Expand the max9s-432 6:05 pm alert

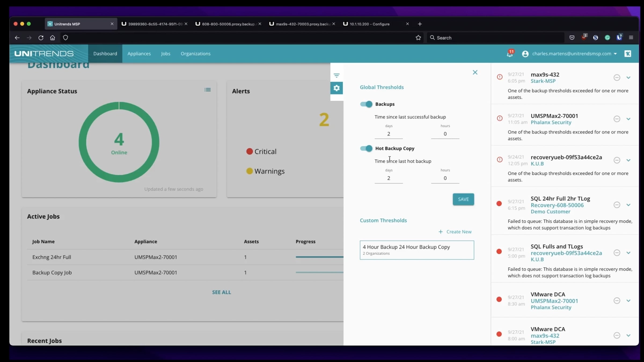click(x=628, y=77)
